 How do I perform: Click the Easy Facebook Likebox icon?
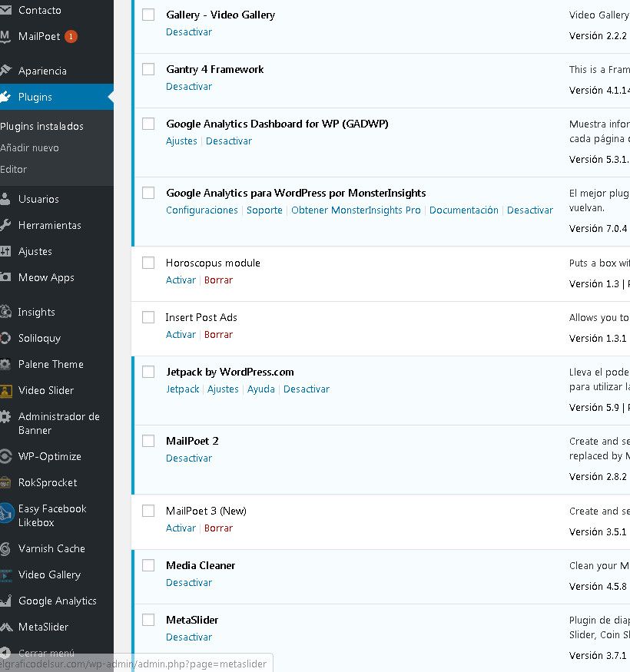point(6,513)
